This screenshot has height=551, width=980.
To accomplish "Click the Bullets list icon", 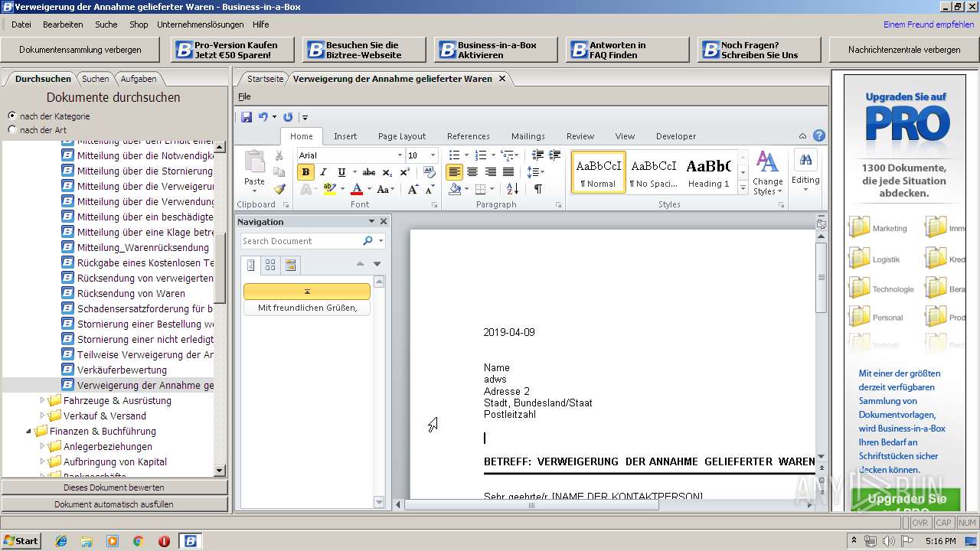I will coord(454,155).
